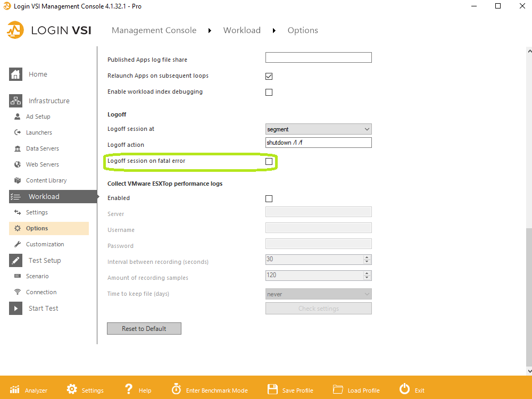Click Reset to Default button
Viewport: 532px width, 399px height.
[144, 328]
